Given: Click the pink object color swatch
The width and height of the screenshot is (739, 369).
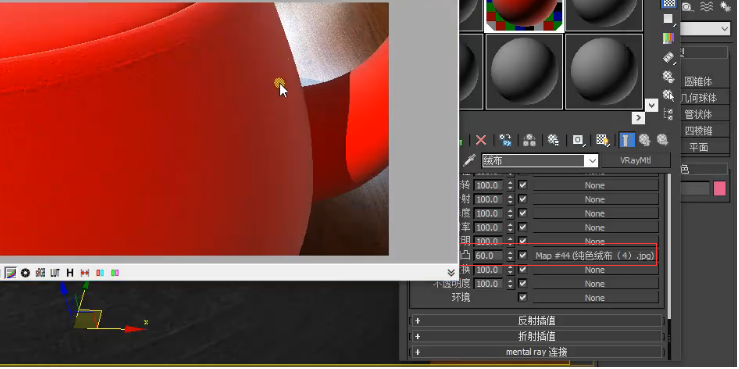Looking at the screenshot, I should 720,189.
